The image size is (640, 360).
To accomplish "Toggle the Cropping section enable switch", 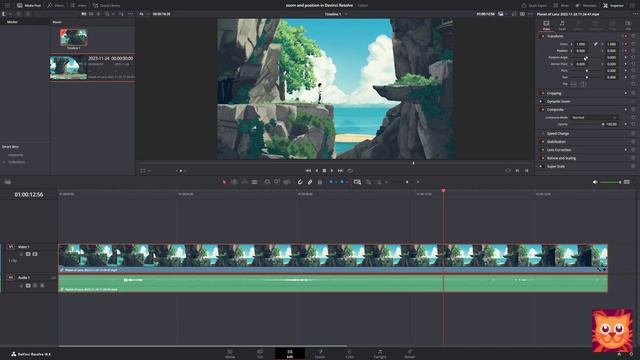I will (x=542, y=93).
